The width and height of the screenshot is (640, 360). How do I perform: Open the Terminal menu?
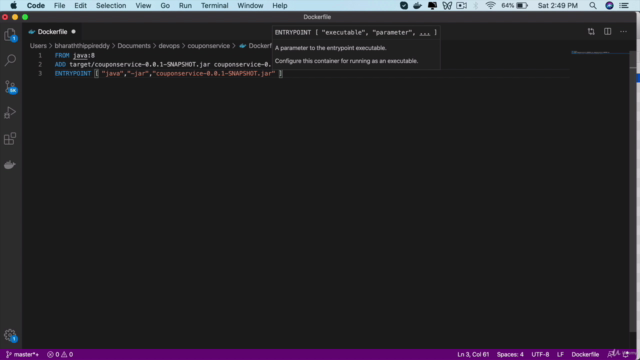click(x=214, y=6)
